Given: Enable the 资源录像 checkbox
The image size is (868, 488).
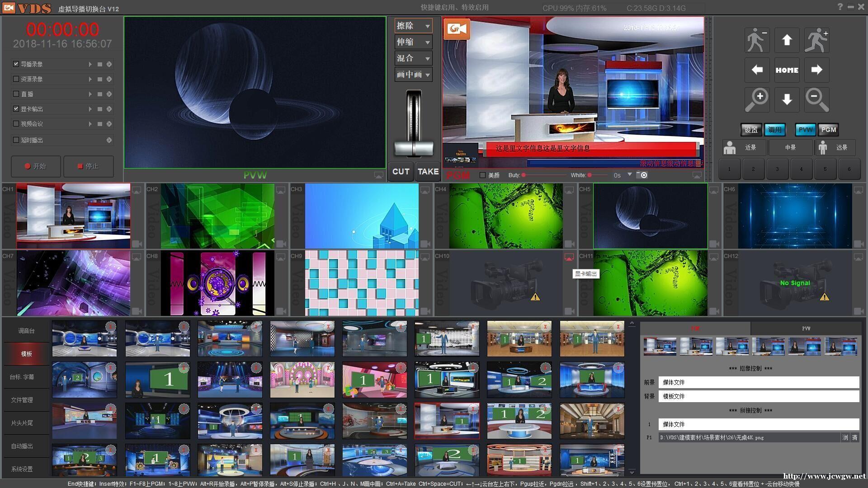Looking at the screenshot, I should pos(16,79).
